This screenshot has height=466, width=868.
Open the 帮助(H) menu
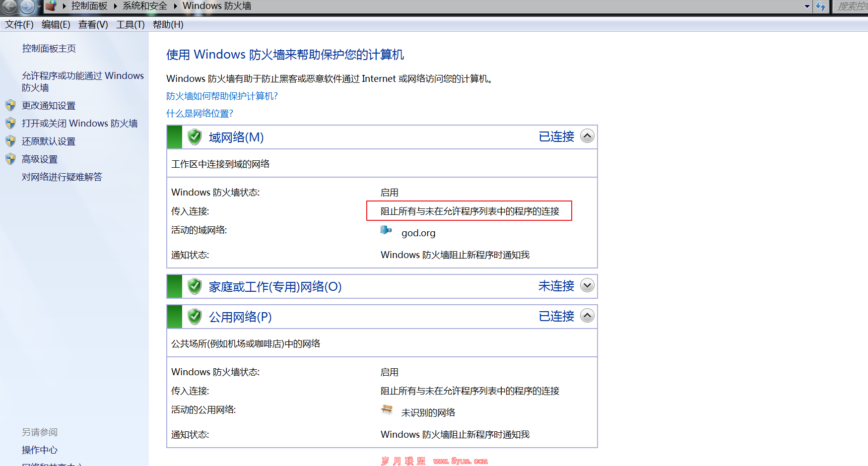168,24
